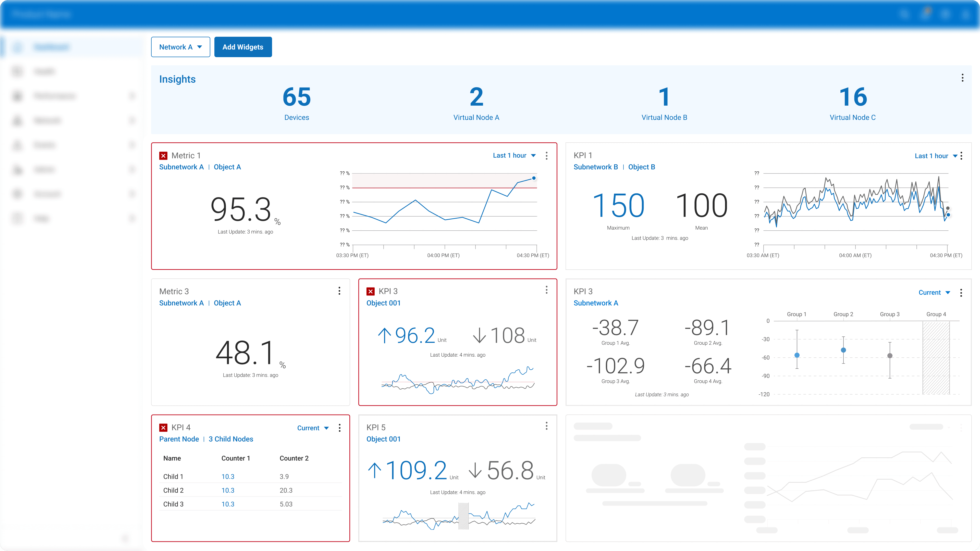Open the KPI 1 widget three-dot menu
This screenshot has width=980, height=551.
961,156
